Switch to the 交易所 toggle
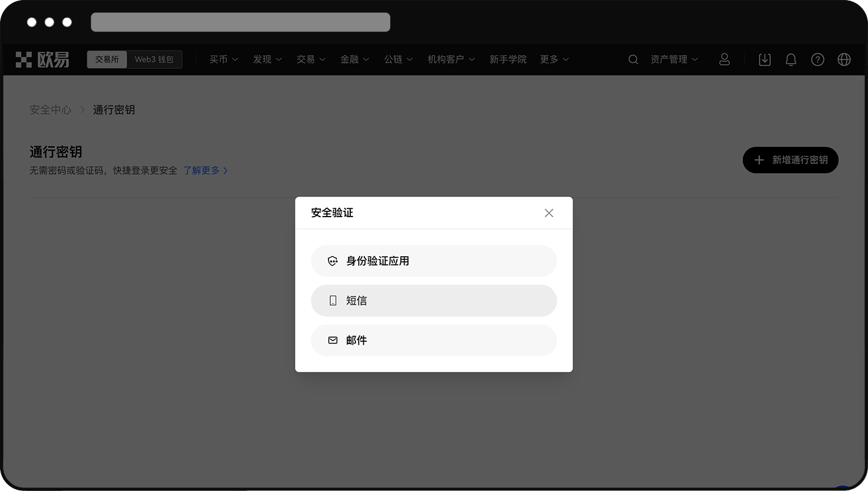868x491 pixels. (x=107, y=60)
